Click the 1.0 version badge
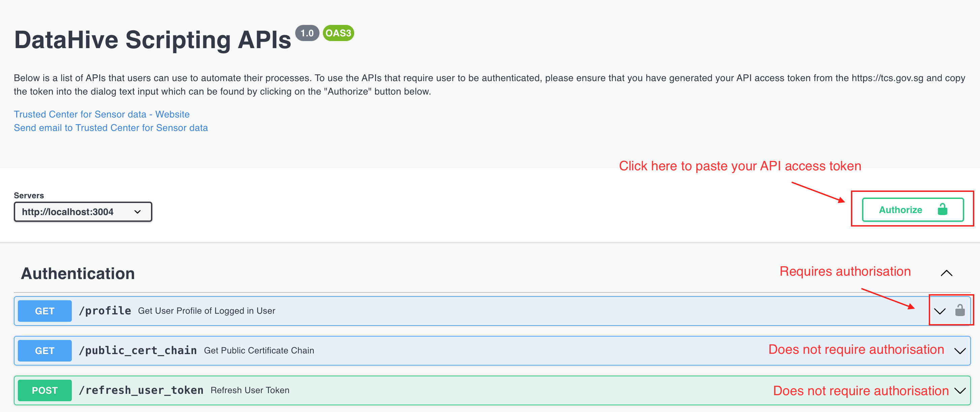 click(x=307, y=33)
